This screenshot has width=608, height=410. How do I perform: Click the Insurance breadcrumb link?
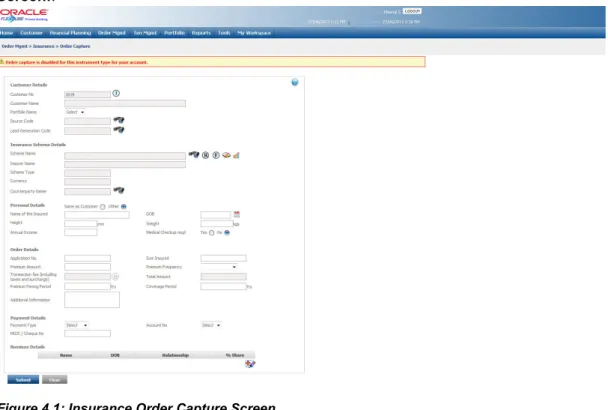point(43,46)
